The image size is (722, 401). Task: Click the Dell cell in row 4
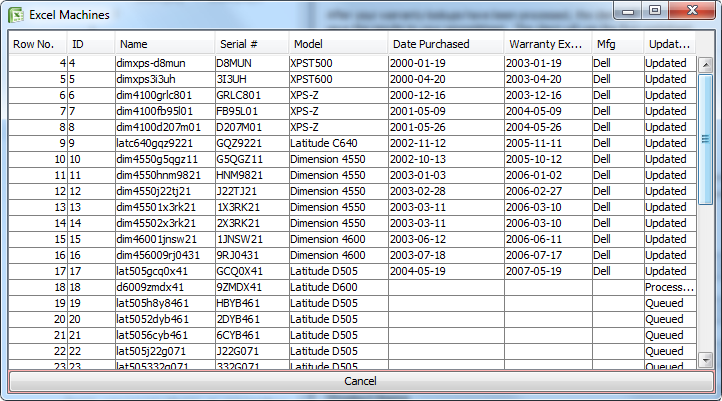click(617, 63)
